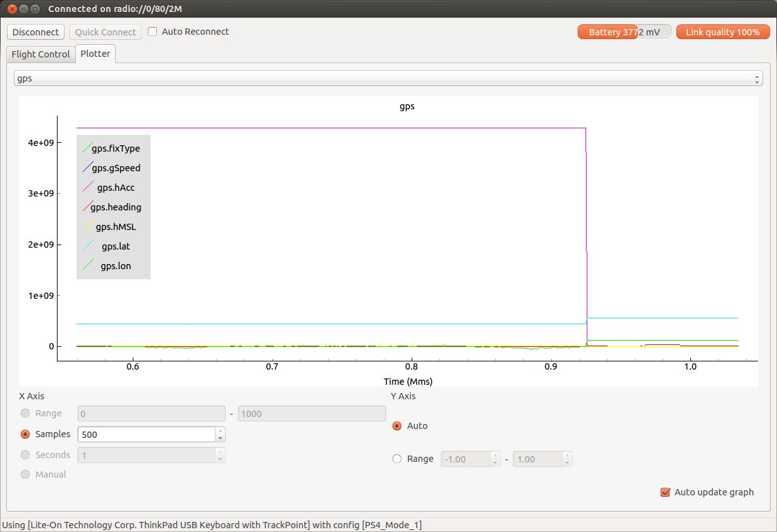Click the Seconds value field showing 1
777x532 pixels.
(146, 455)
